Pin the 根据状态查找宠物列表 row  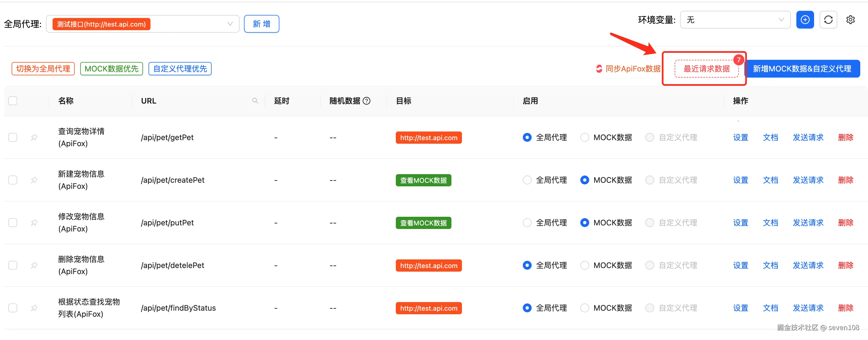[x=34, y=308]
